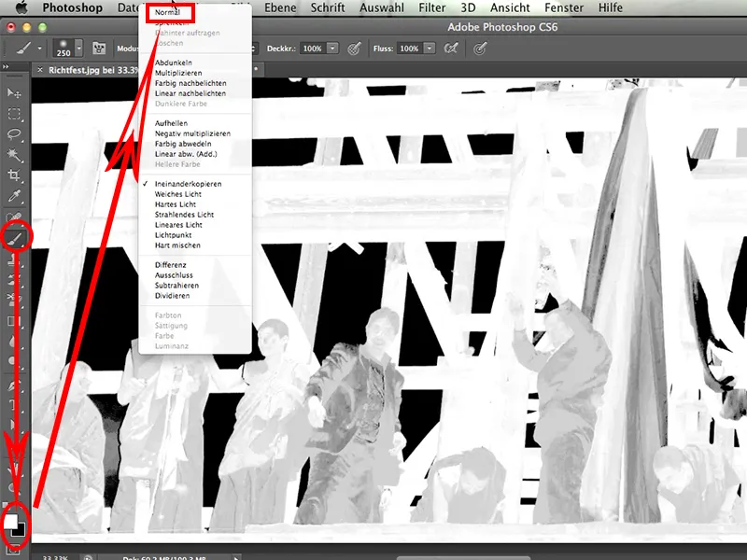Choose Weiches Licht blend mode

tap(177, 194)
